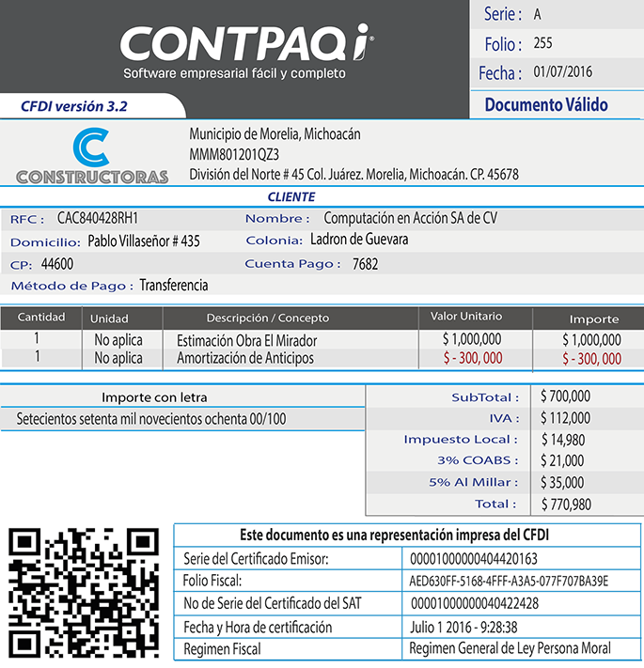Image resolution: width=644 pixels, height=668 pixels.
Task: Click the Descripción / Concepto column header
Action: click(x=268, y=318)
